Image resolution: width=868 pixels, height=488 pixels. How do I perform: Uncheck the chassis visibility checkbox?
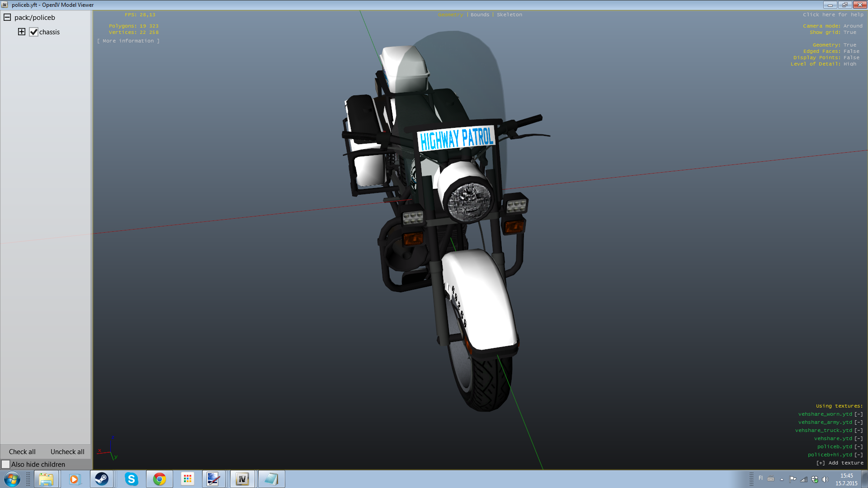(x=33, y=32)
